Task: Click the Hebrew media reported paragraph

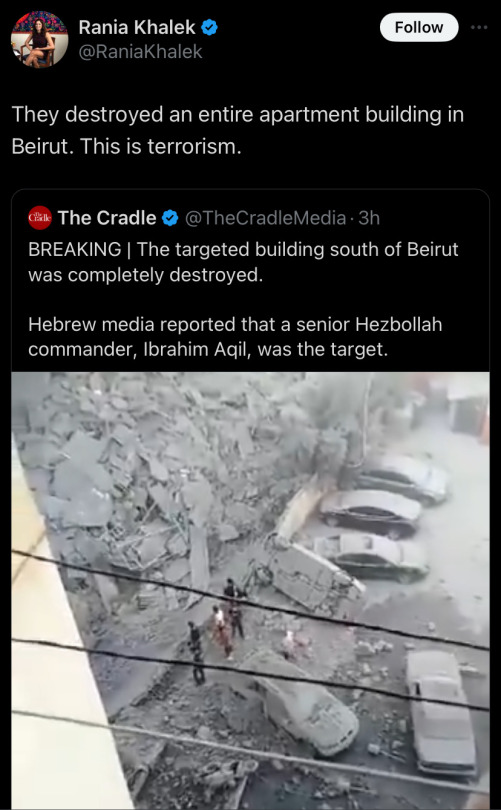Action: point(235,337)
